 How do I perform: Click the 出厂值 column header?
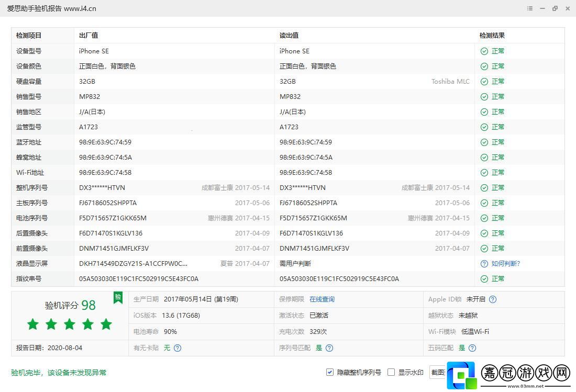click(88, 36)
